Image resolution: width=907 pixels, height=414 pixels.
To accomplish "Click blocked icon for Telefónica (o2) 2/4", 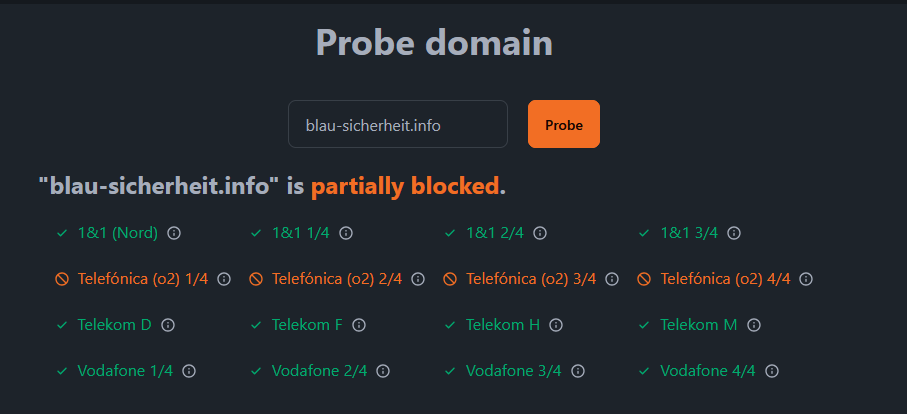I will click(x=256, y=279).
